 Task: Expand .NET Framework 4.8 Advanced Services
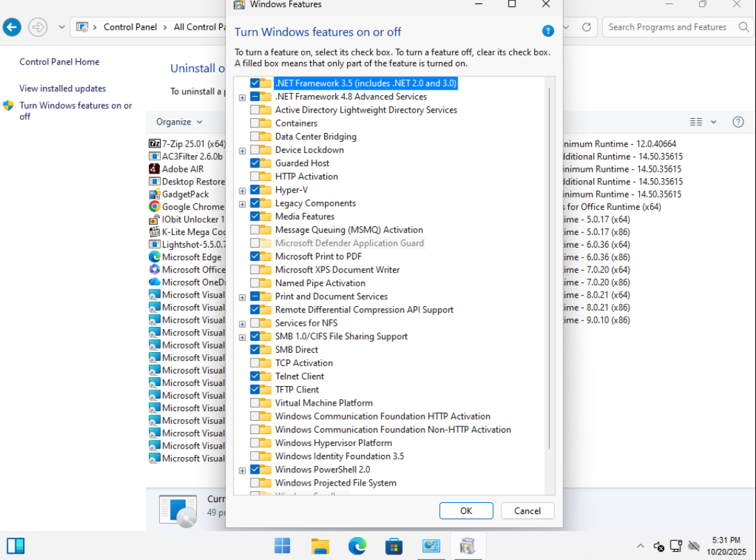tap(242, 97)
